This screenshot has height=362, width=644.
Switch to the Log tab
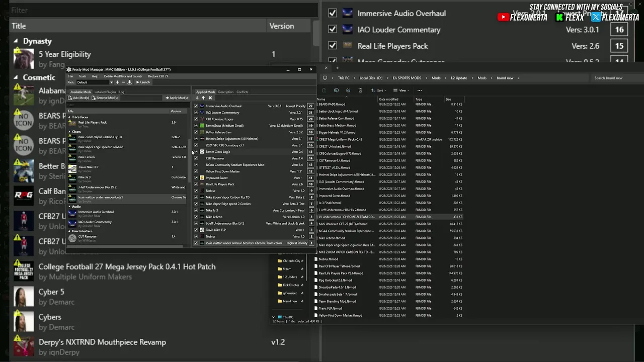[122, 92]
